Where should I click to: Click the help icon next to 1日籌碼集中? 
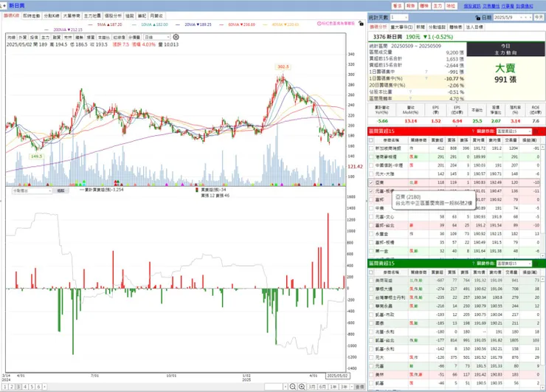point(426,72)
